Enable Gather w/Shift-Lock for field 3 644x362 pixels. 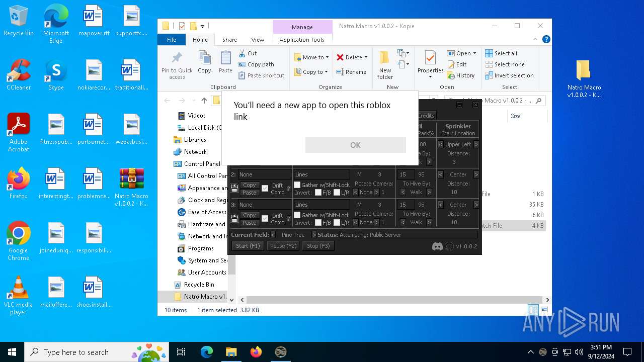(297, 215)
